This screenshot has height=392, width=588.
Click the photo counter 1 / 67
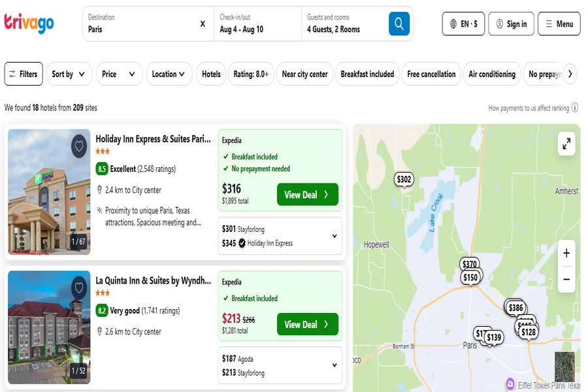[79, 242]
